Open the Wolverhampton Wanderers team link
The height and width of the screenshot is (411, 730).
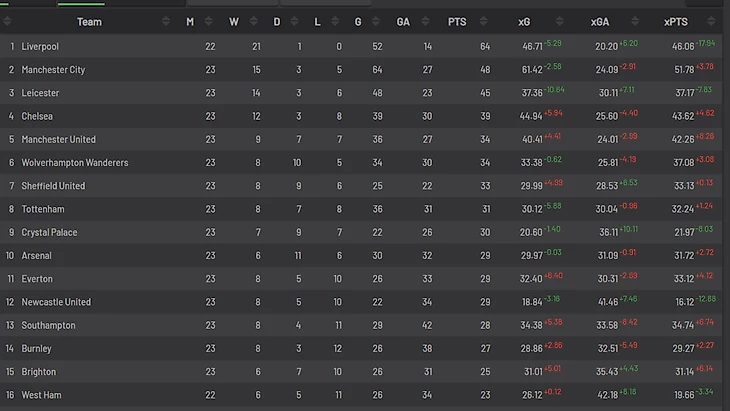click(x=75, y=162)
